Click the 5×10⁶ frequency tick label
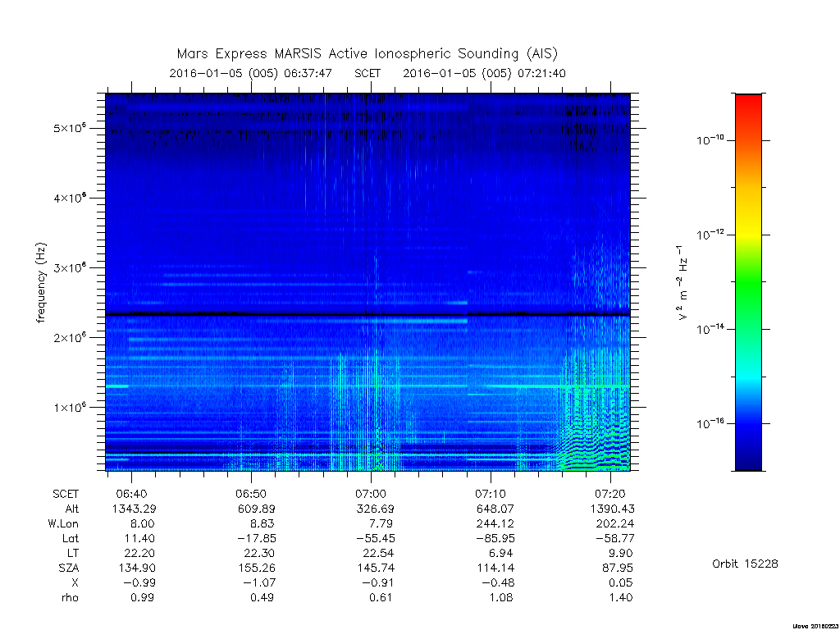This screenshot has height=630, width=840. 70,128
